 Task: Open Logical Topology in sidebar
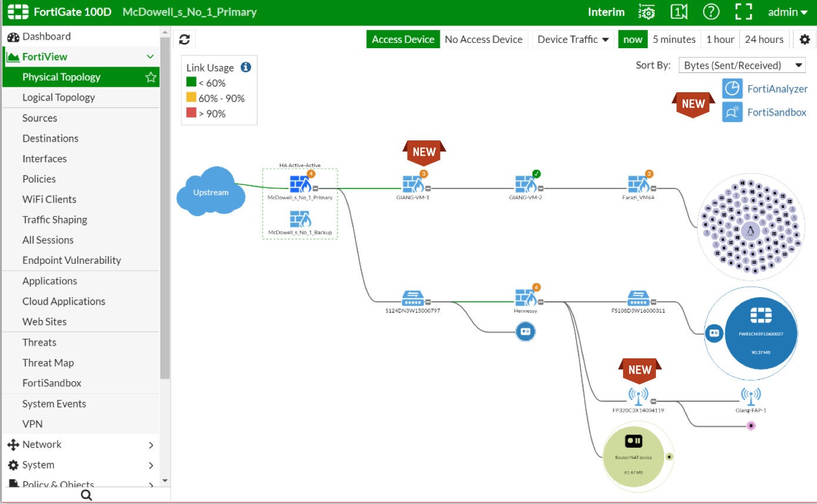[58, 98]
